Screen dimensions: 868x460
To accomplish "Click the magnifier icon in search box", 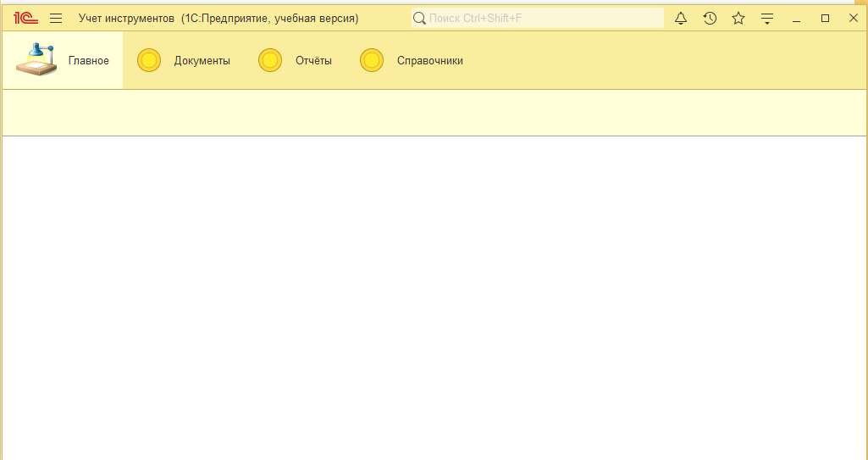I will click(420, 19).
